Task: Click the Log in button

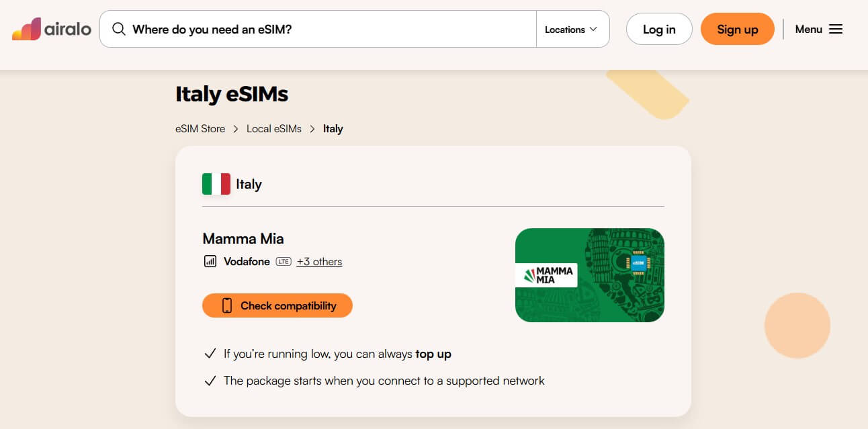Action: pos(659,30)
